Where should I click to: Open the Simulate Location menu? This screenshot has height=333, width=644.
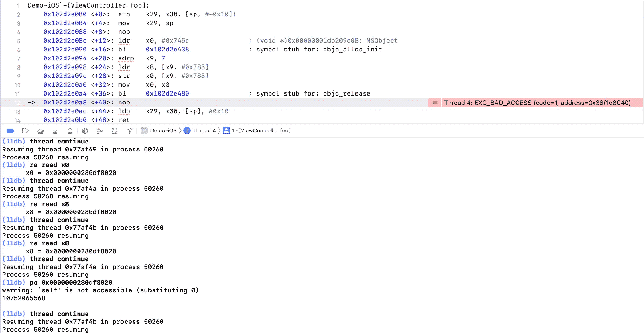[129, 130]
